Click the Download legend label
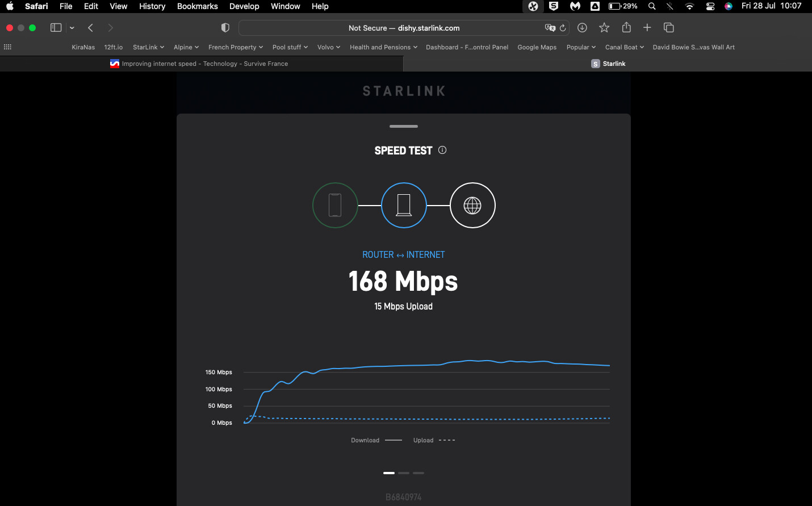812x506 pixels. [x=365, y=440]
